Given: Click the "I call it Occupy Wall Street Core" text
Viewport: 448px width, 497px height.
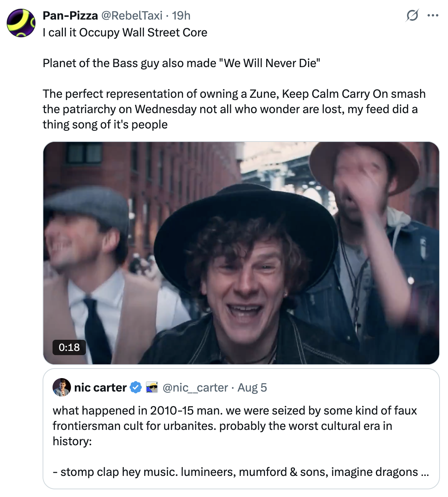Looking at the screenshot, I should point(125,33).
